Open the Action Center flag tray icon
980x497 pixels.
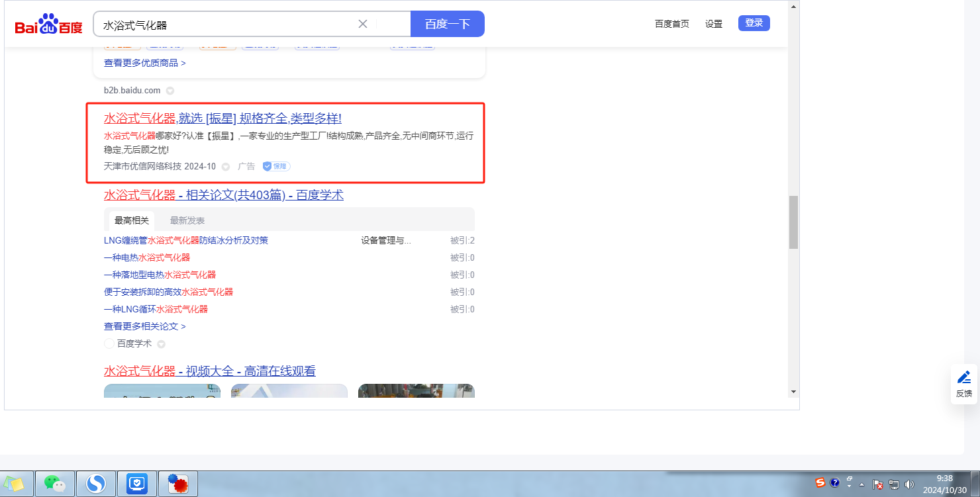pyautogui.click(x=878, y=484)
